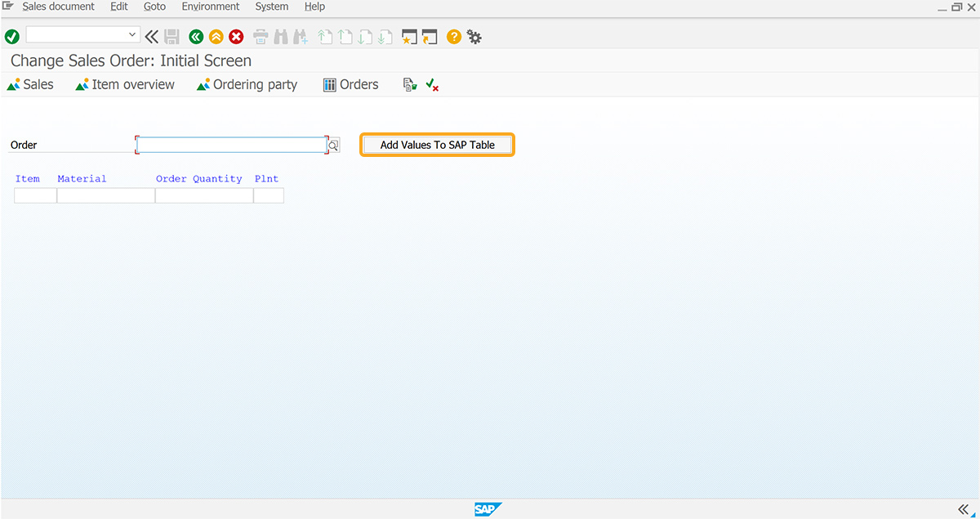Click the "Plnt" column header text
The height and width of the screenshot is (519, 980).
[266, 179]
